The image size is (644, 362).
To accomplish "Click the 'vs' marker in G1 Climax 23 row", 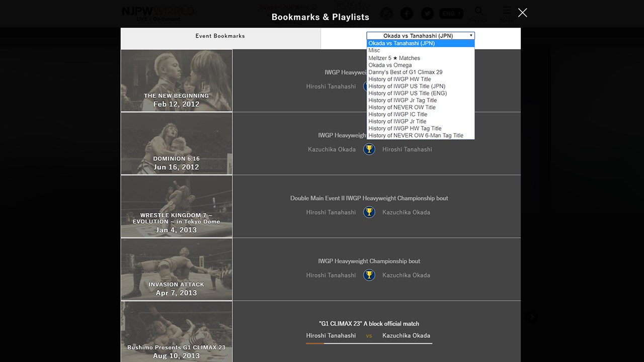I will (x=369, y=336).
